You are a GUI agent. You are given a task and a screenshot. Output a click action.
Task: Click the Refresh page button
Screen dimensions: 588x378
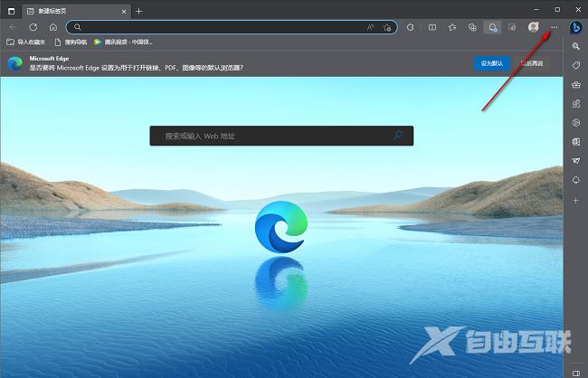pos(33,27)
